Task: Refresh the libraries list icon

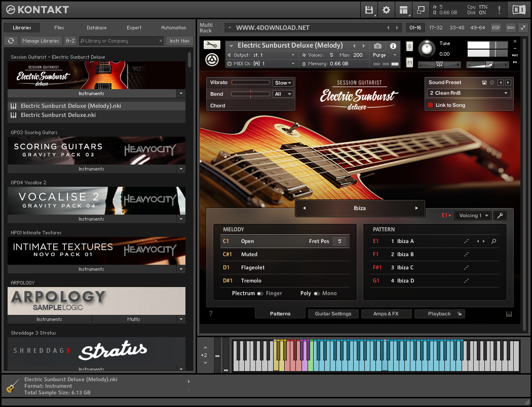Action: point(11,40)
